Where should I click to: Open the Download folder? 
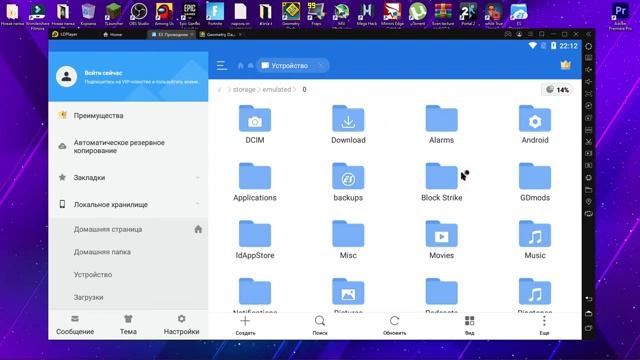pyautogui.click(x=348, y=124)
